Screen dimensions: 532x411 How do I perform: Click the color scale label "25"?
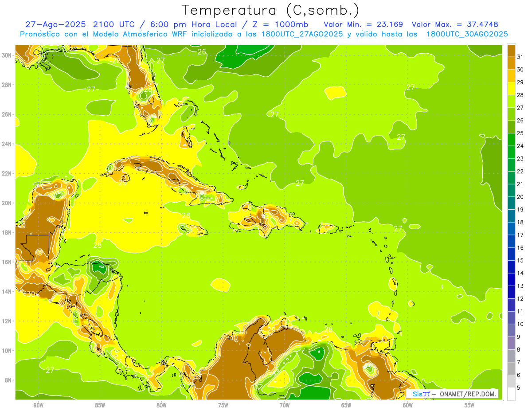pos(520,133)
